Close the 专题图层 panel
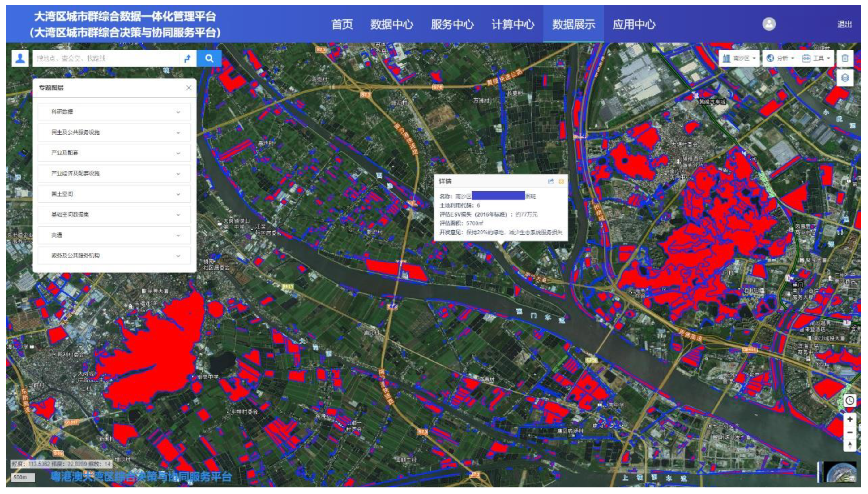Image resolution: width=868 pixels, height=494 pixels. (x=189, y=88)
